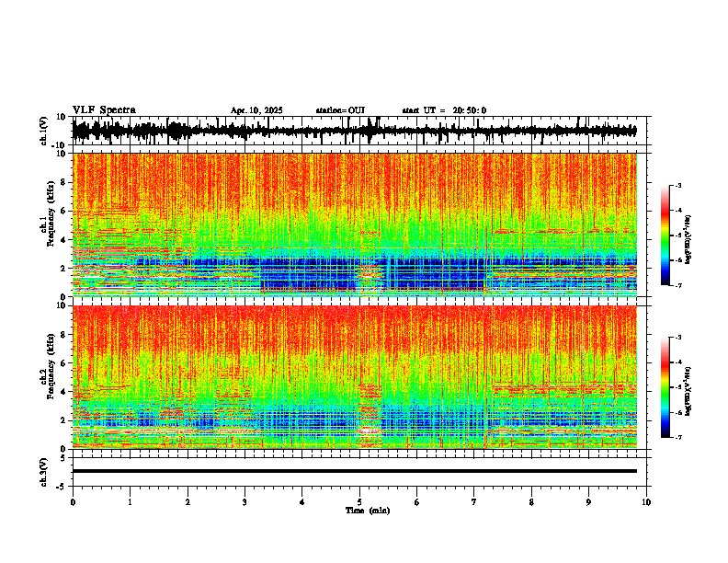
Task: Click the color scale bar beside the ch.2 spectrogram
Action: coord(665,387)
